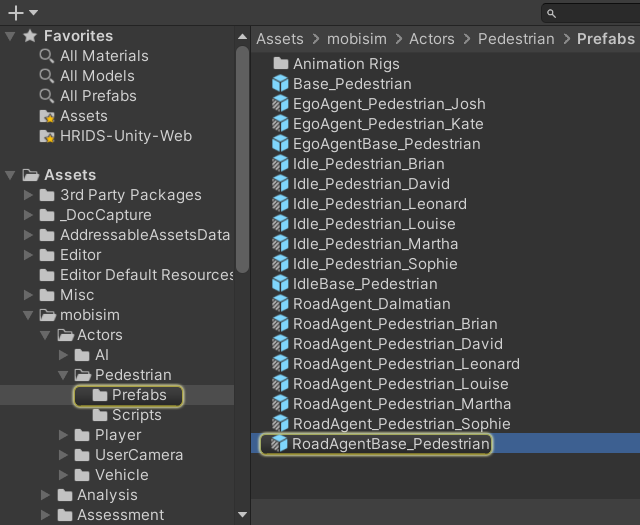Click folder tree scrollbar down arrow
Image resolution: width=640 pixels, height=525 pixels.
[242, 514]
